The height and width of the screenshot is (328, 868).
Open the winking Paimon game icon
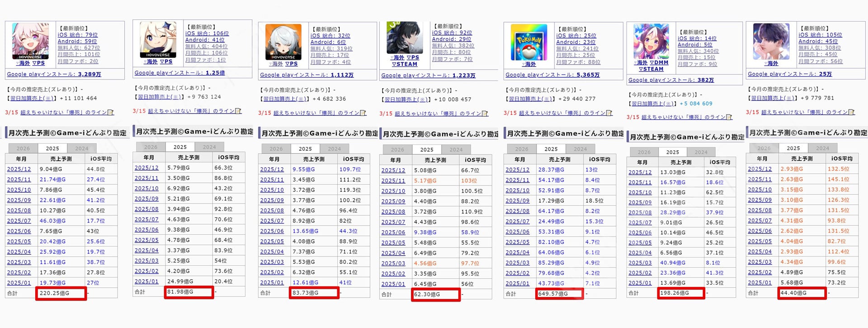pyautogui.click(x=158, y=39)
